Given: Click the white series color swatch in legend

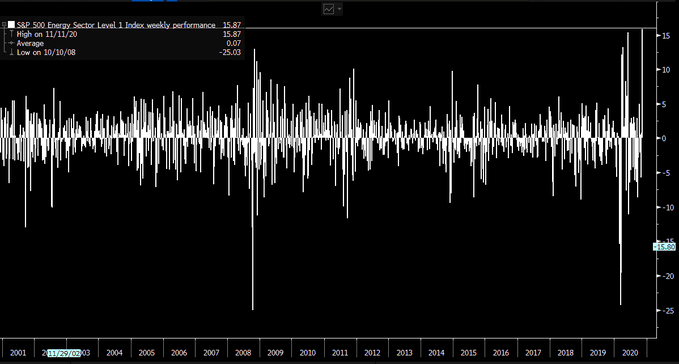Looking at the screenshot, I should click(x=11, y=25).
